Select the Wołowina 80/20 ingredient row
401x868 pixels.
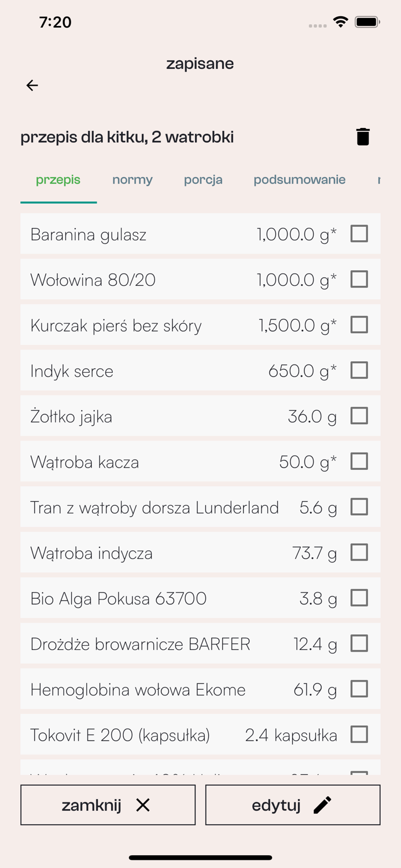pos(174,279)
